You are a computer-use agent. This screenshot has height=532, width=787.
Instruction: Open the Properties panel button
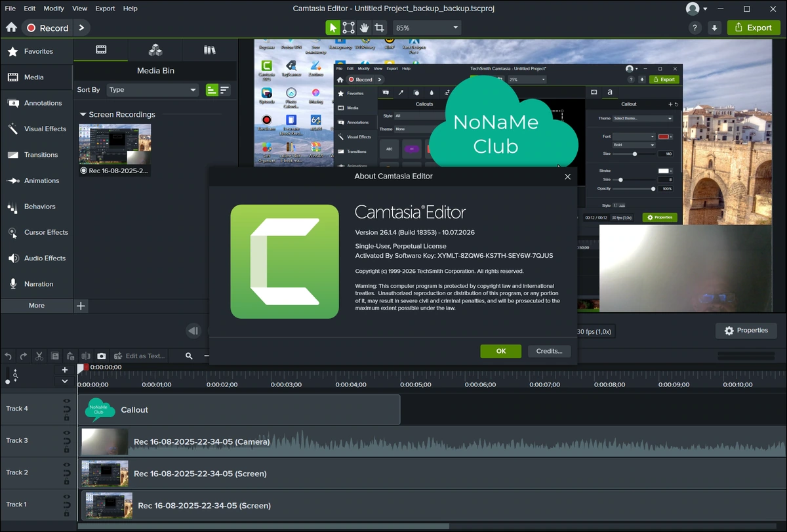tap(746, 331)
